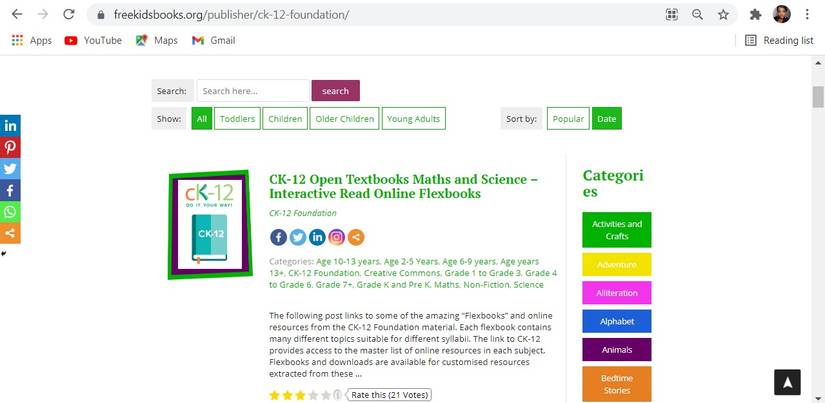Click the page vertical scrollbar thumb
Image resolution: width=825 pixels, height=403 pixels.
(818, 97)
